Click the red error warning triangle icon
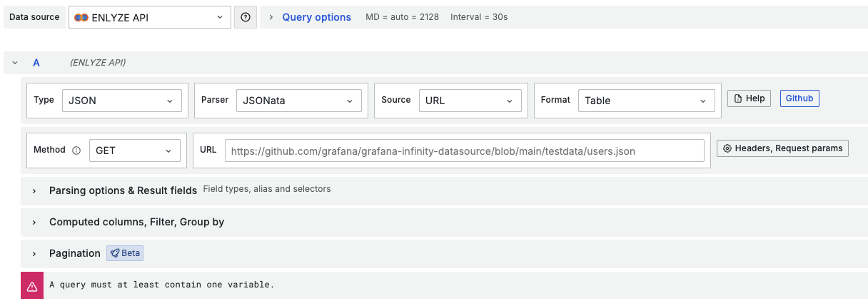This screenshot has height=306, width=868. (x=32, y=285)
